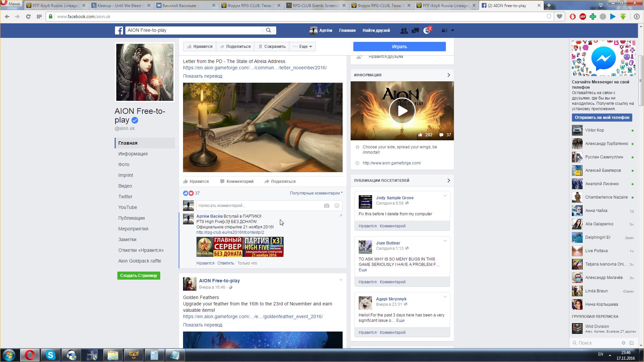Click the bookmark heart icon
Image resolution: width=644 pixels, height=362 pixels.
[x=560, y=16]
